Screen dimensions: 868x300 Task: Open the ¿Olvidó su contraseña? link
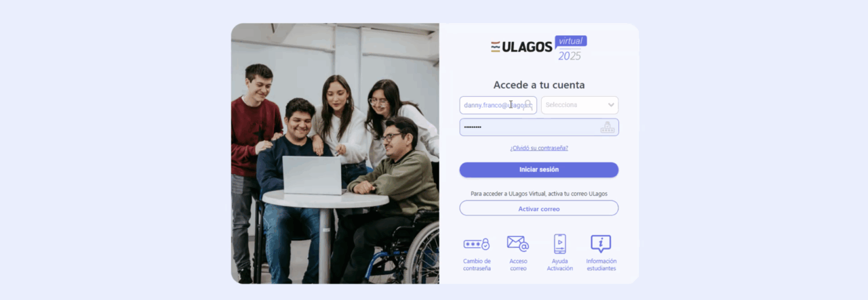tap(539, 148)
